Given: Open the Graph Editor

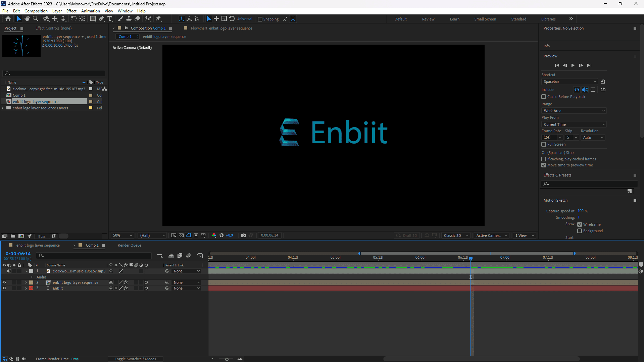Looking at the screenshot, I should [x=200, y=256].
